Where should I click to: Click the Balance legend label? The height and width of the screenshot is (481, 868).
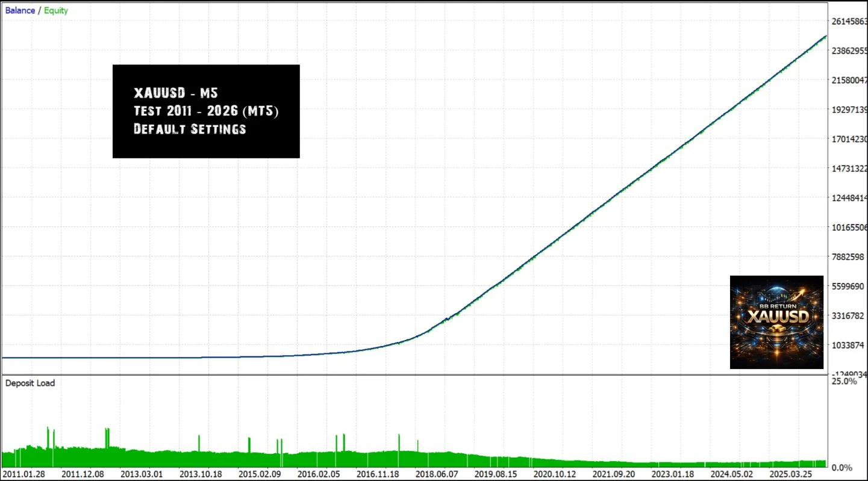20,10
